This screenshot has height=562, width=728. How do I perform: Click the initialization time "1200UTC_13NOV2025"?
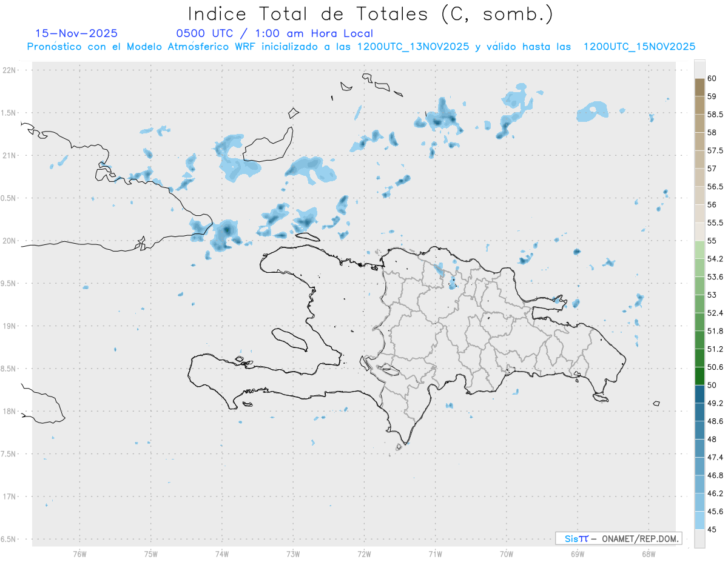pos(413,47)
